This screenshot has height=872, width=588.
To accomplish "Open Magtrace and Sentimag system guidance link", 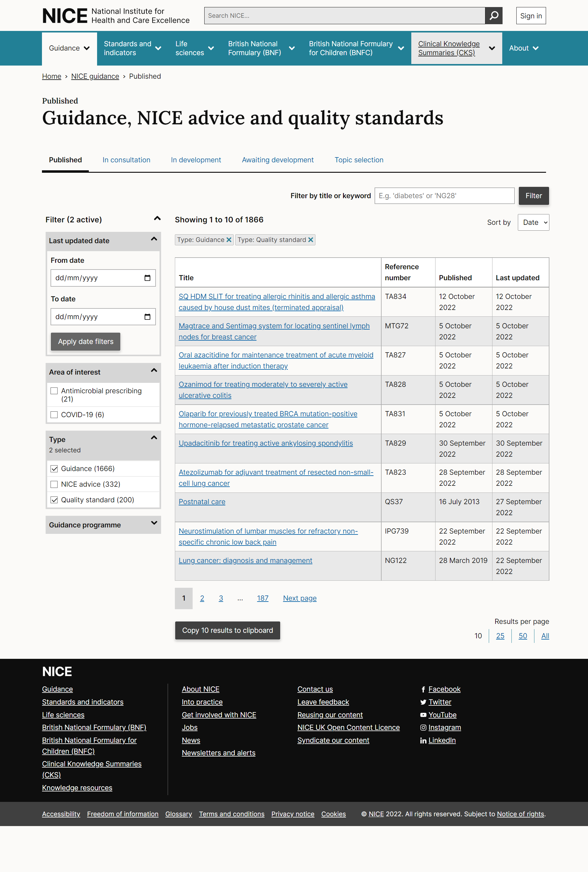I will [274, 331].
